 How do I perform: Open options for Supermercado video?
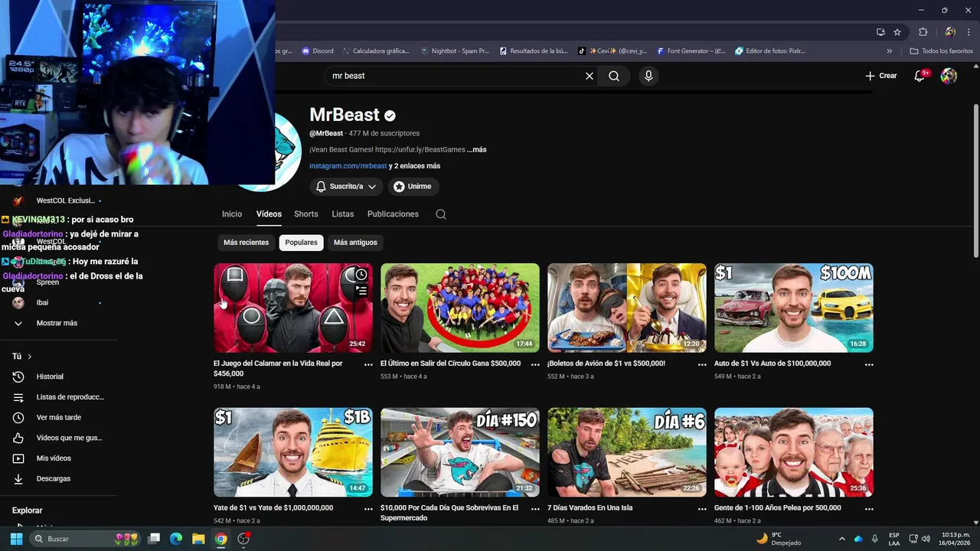pyautogui.click(x=535, y=508)
